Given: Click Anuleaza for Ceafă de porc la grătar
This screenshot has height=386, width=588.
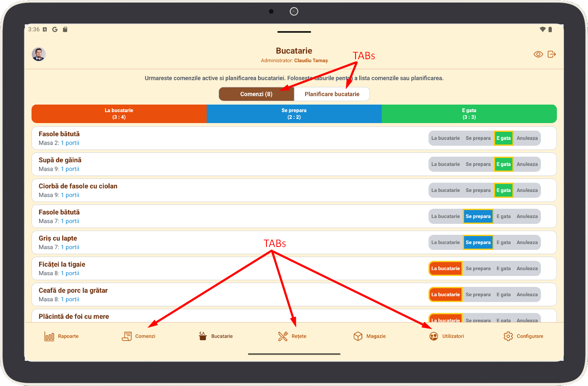Looking at the screenshot, I should [x=527, y=294].
